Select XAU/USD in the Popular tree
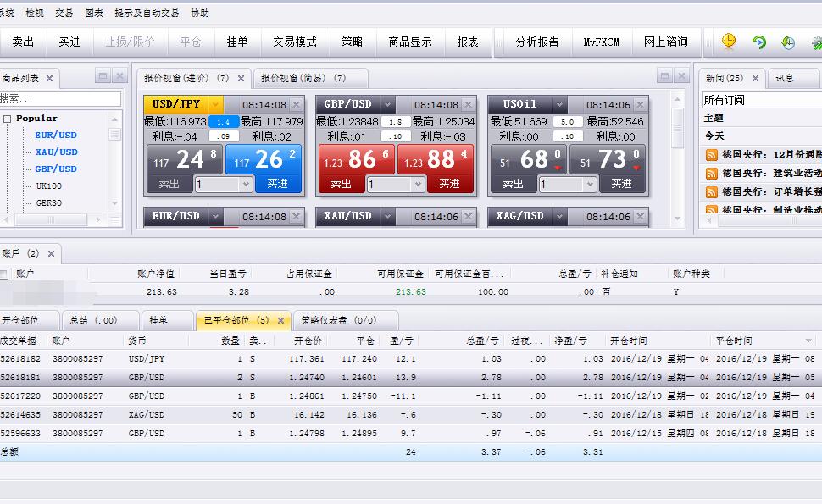The height and width of the screenshot is (504, 822). [57, 152]
